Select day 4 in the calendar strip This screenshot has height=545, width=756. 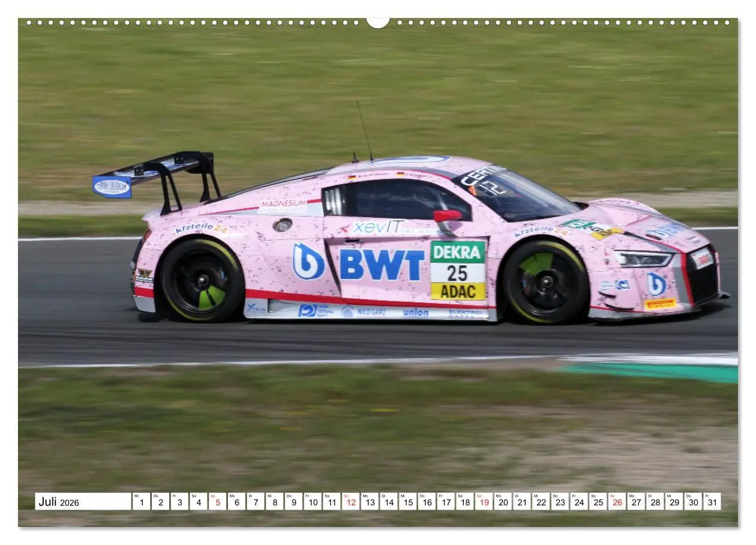point(199,502)
